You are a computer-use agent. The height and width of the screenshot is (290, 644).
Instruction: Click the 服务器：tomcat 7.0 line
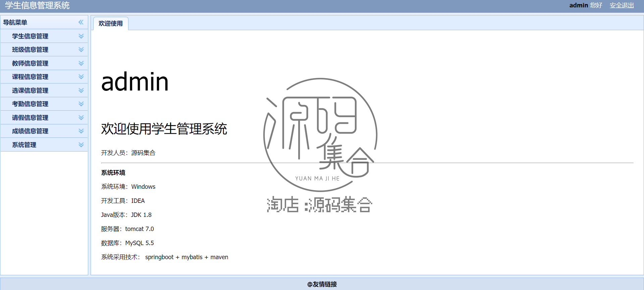[127, 229]
